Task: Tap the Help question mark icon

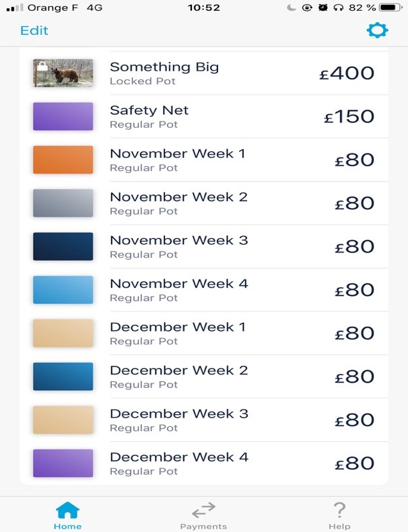Action: pyautogui.click(x=339, y=510)
